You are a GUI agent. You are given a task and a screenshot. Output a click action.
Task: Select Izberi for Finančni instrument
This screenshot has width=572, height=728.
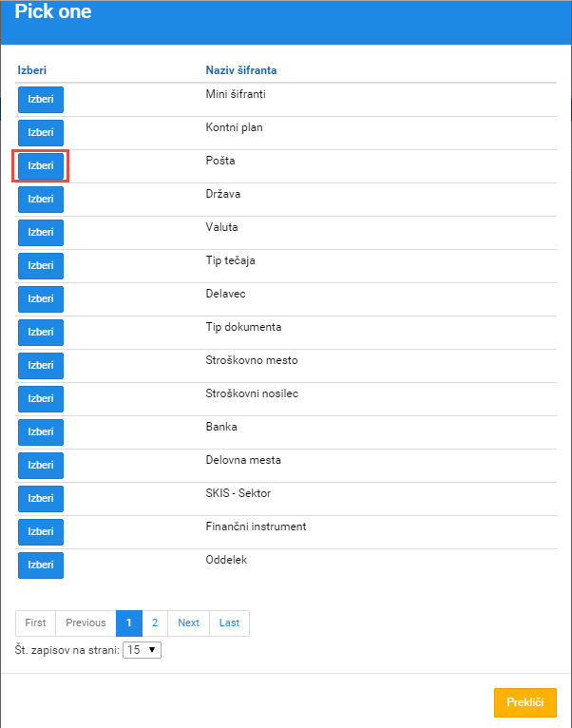pyautogui.click(x=41, y=532)
